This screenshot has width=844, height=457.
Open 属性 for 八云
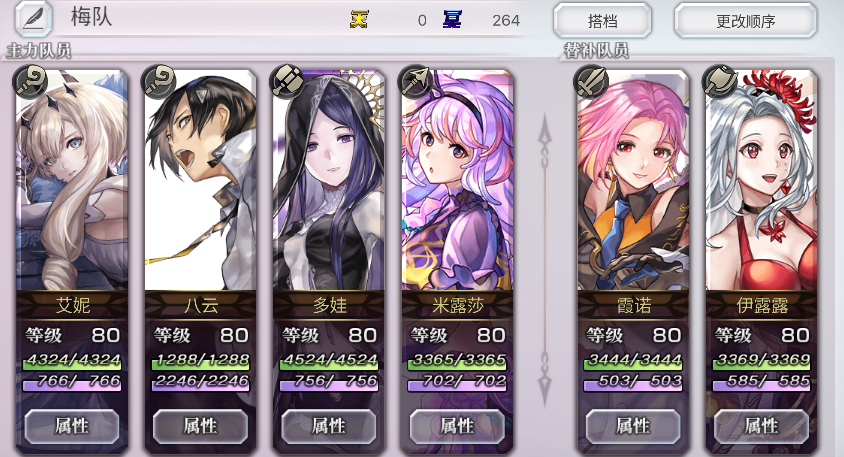coord(200,426)
